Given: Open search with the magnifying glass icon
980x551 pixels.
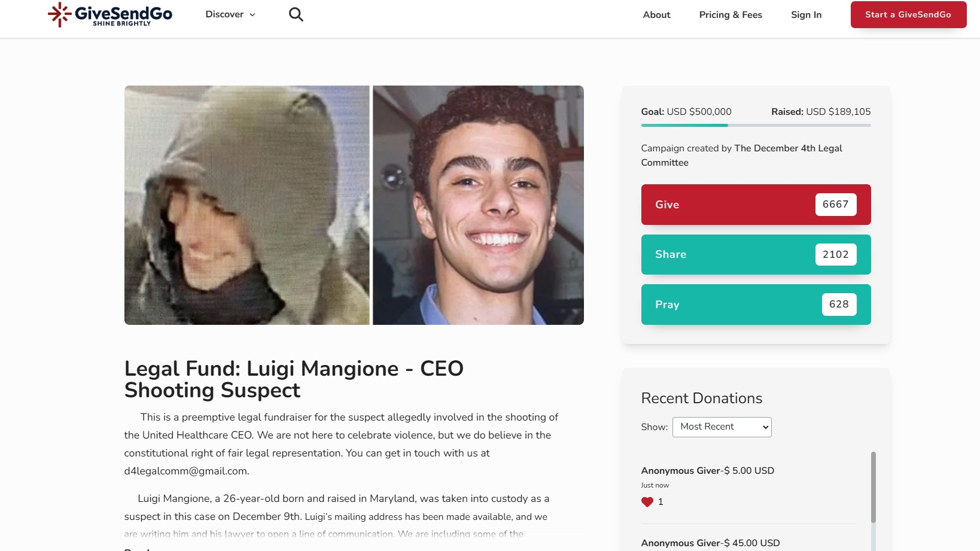Looking at the screenshot, I should (296, 14).
